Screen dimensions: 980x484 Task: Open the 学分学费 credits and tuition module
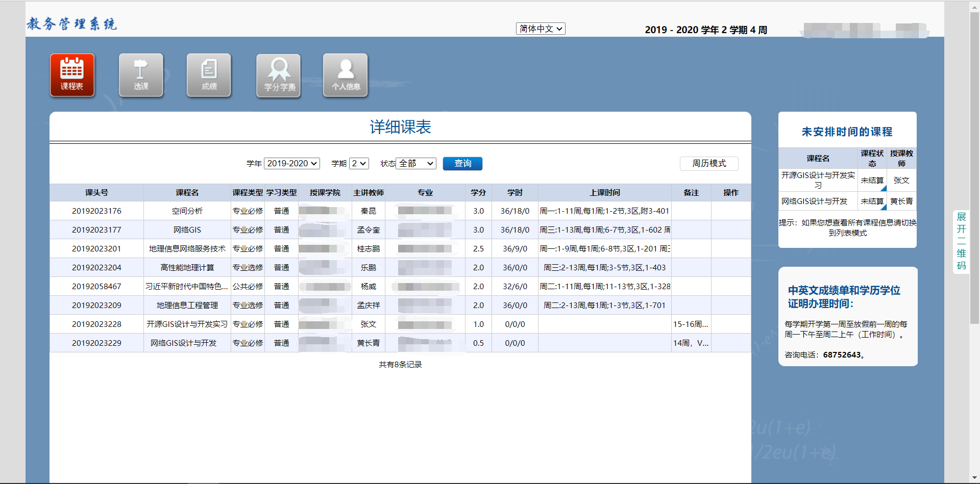(278, 75)
